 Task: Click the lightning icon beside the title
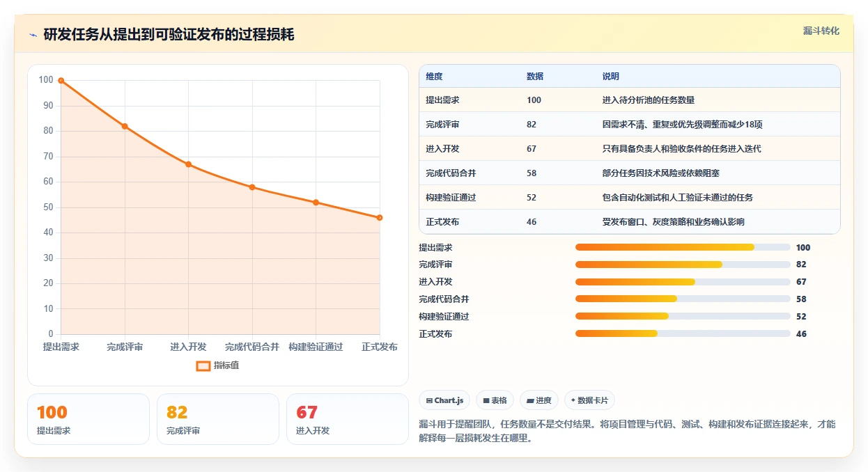(x=33, y=35)
